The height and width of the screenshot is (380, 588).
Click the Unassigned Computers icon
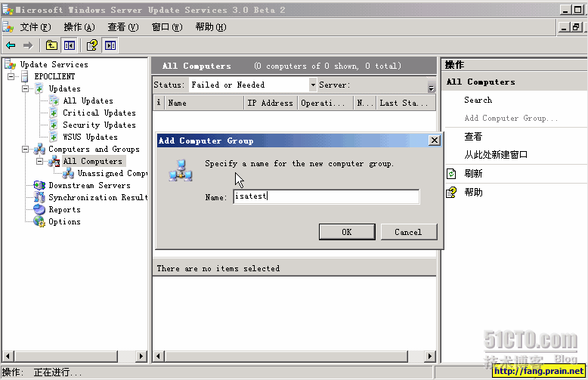pos(68,173)
